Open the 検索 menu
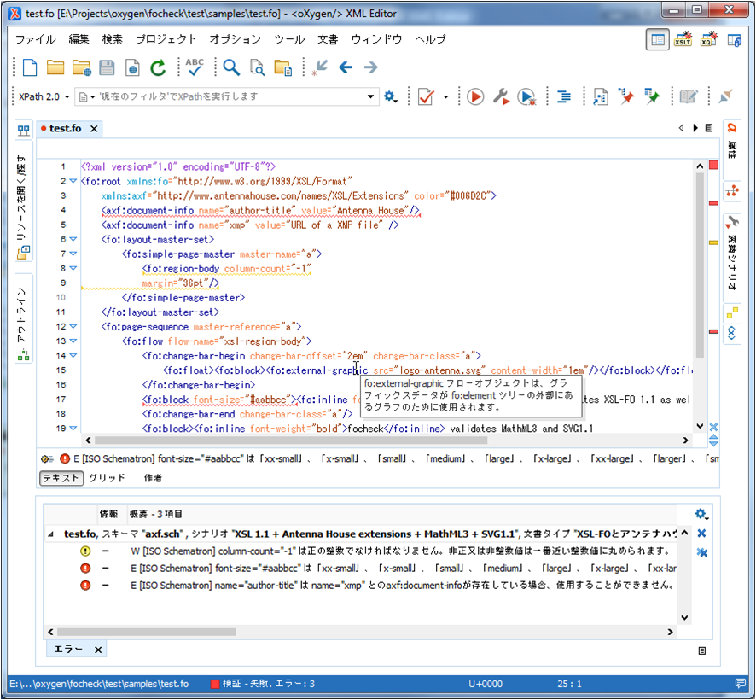Screen dimensions: 756x700 [x=113, y=39]
